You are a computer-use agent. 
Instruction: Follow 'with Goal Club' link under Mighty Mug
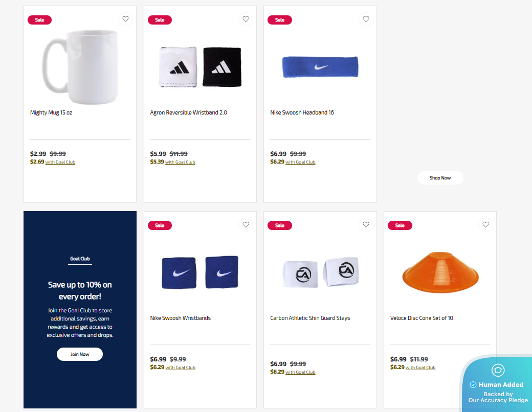click(x=60, y=162)
